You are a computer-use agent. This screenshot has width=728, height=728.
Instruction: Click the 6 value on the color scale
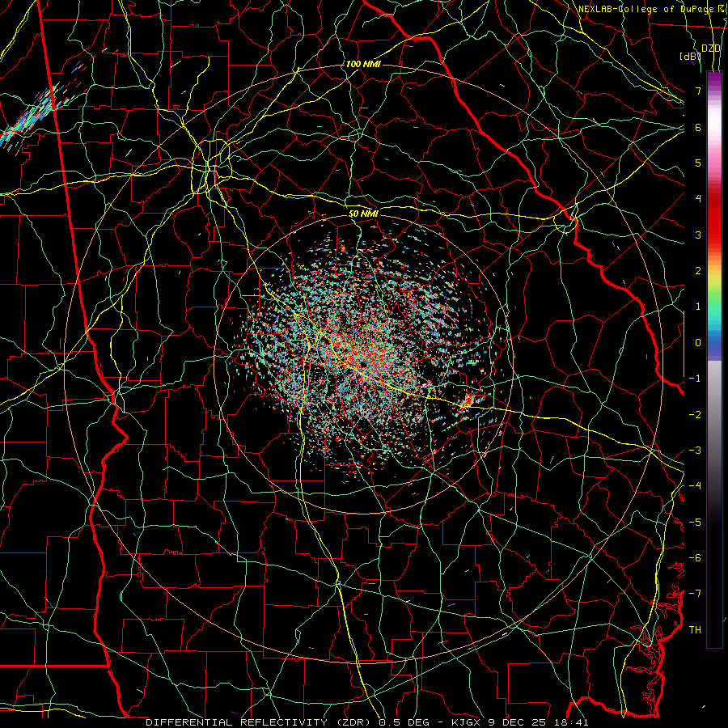698,127
